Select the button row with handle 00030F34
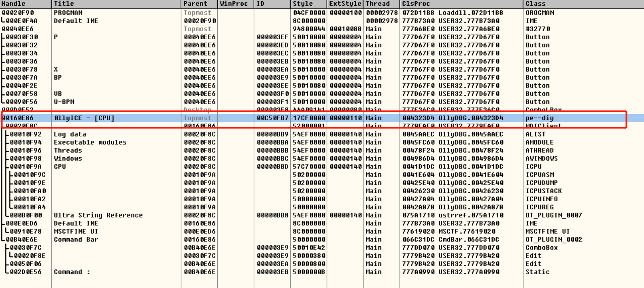The width and height of the screenshot is (644, 288). click(322, 53)
